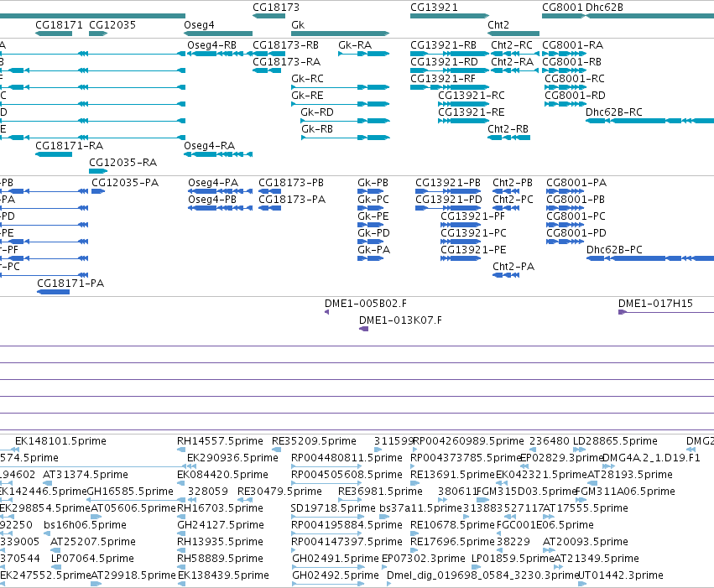714x588 pixels.
Task: Select the CG18171-RA transcript label
Action: point(69,146)
